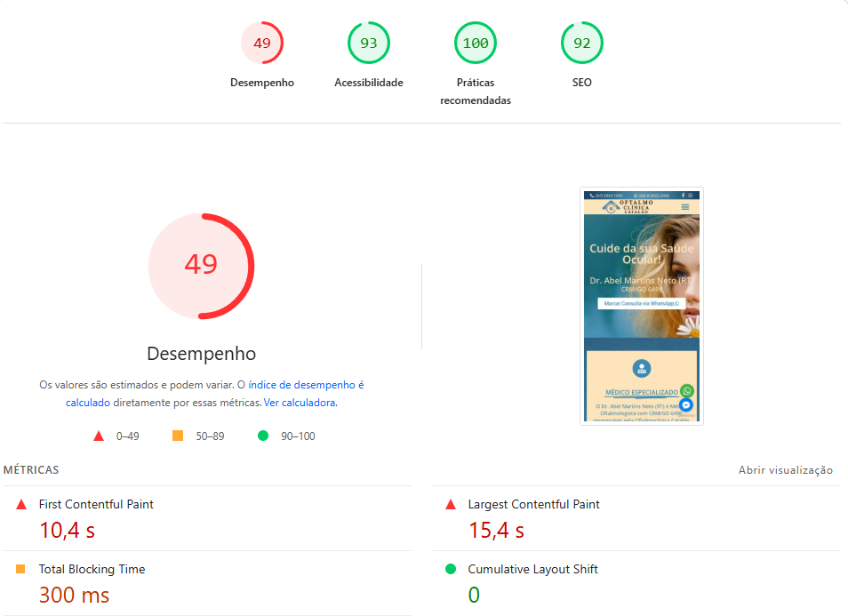Image resolution: width=848 pixels, height=616 pixels.
Task: Click the Desempenho score gauge showing 49
Action: [261, 43]
